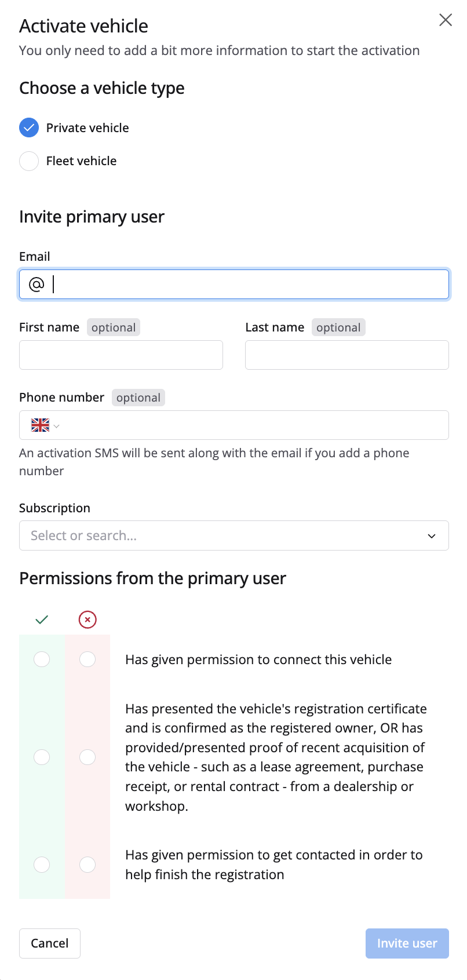Deny registration certificate was presented

[x=87, y=757]
